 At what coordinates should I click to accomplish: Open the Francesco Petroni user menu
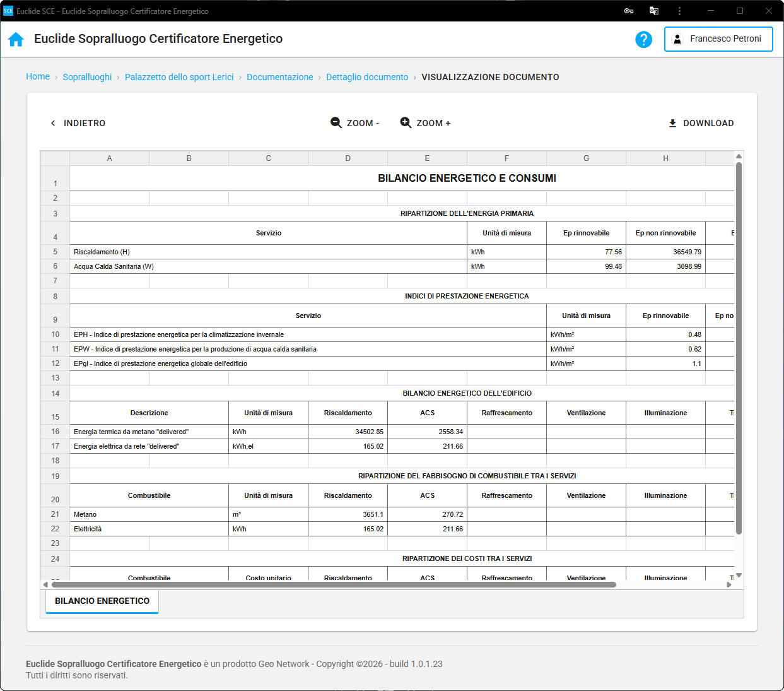tap(718, 39)
